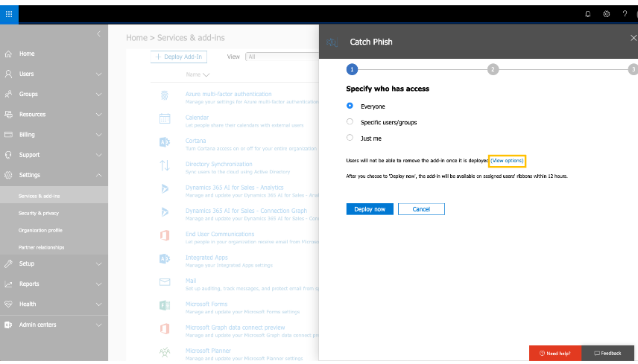Click the Deploy Add-In button
The width and height of the screenshot is (638, 364).
point(179,57)
